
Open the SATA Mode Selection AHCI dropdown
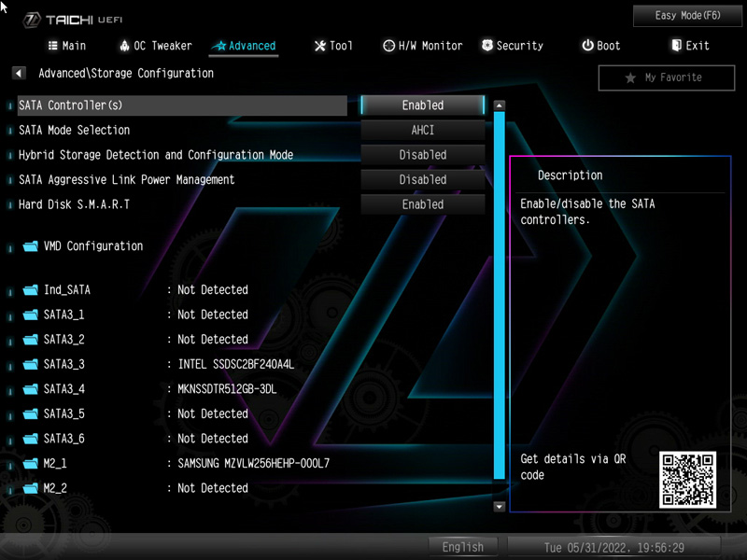tap(423, 130)
